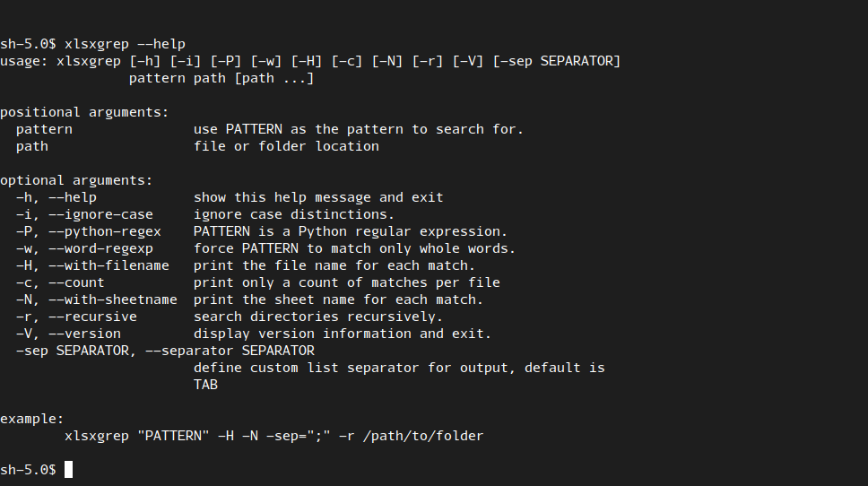
Task: Click the '--with-sheetname' option text
Action: (113, 299)
